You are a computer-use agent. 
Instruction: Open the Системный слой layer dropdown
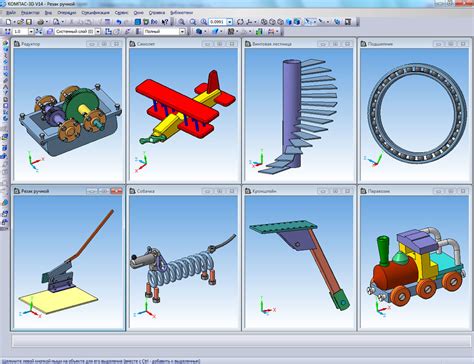[98, 31]
